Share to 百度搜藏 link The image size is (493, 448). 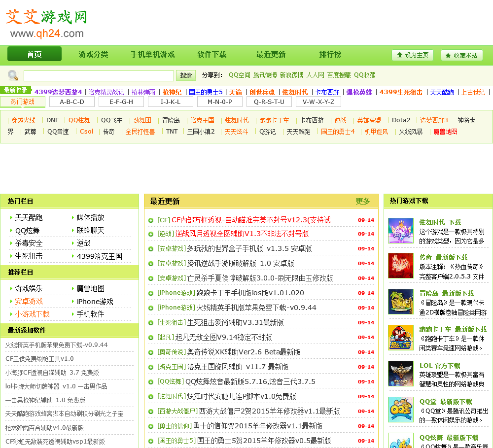[x=339, y=75]
